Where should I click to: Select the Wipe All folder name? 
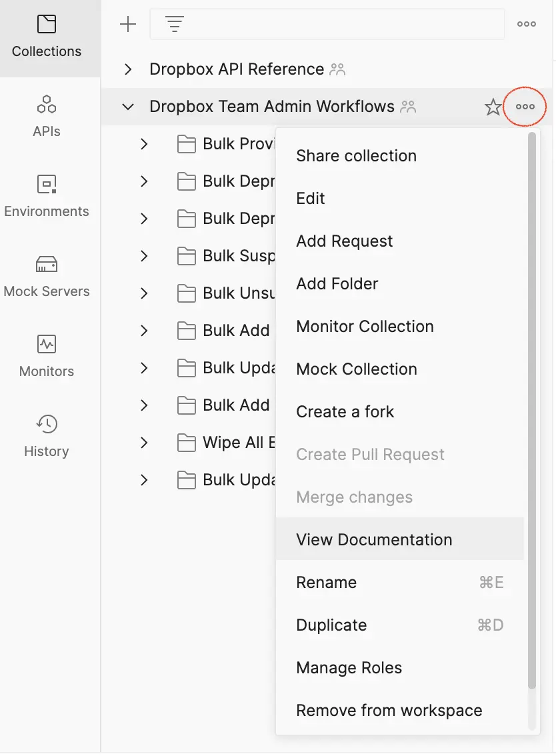pos(239,443)
